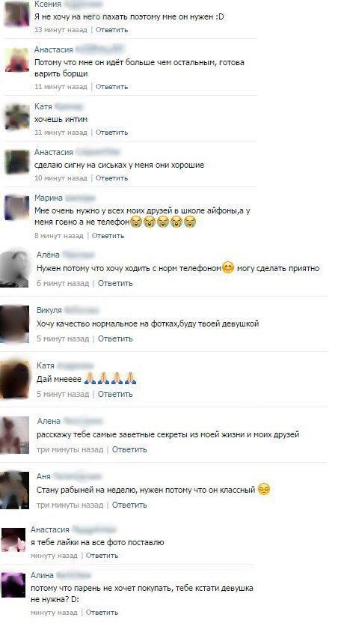Screen dimensions: 341x644
Task: Click Ответить under Алена's секреты comment
Action: point(129,449)
